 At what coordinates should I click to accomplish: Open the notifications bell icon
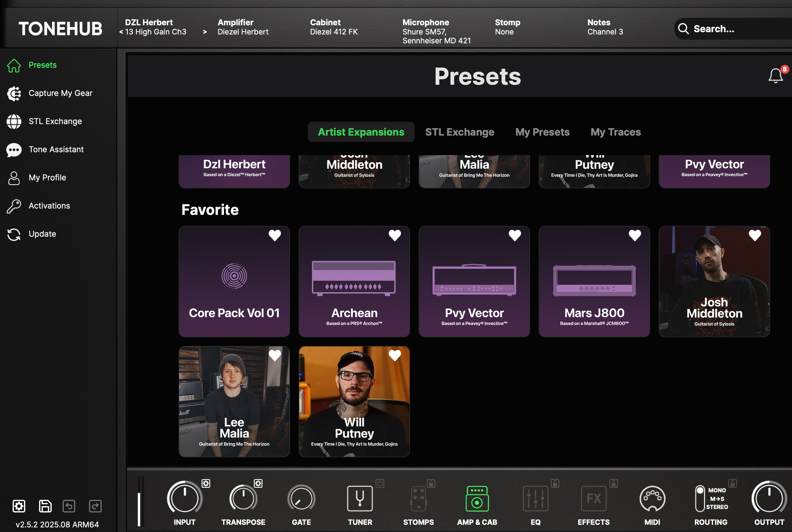click(775, 75)
